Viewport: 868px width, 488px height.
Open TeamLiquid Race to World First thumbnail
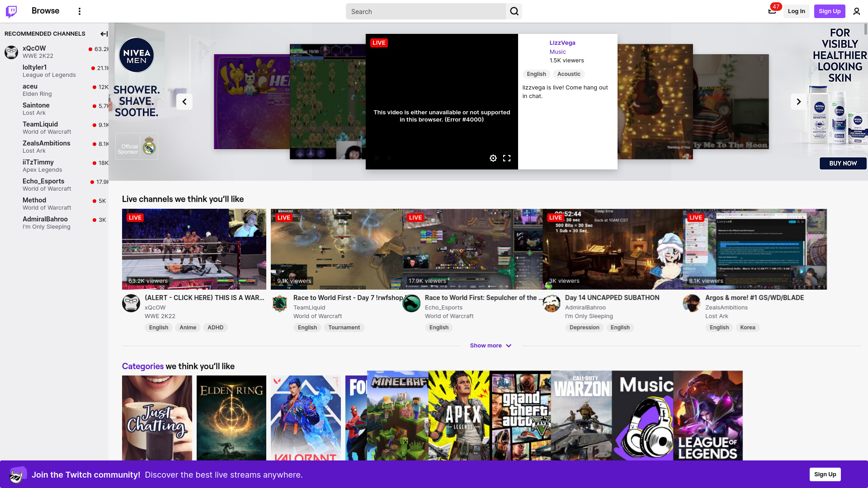[x=336, y=249]
